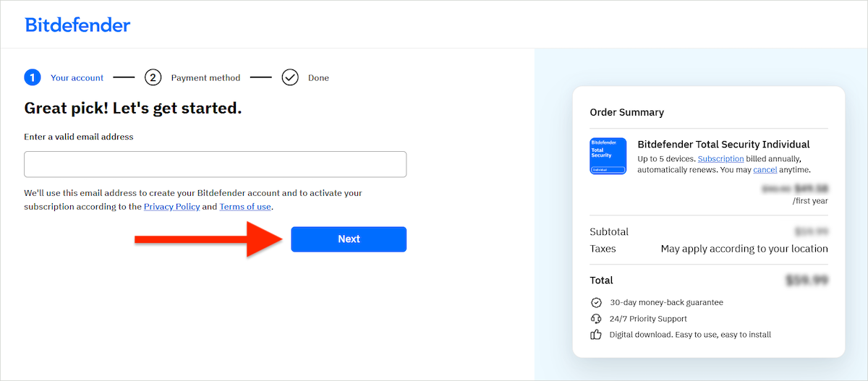Image resolution: width=868 pixels, height=381 pixels.
Task: Open the Subscription link in order summary
Action: (x=720, y=158)
